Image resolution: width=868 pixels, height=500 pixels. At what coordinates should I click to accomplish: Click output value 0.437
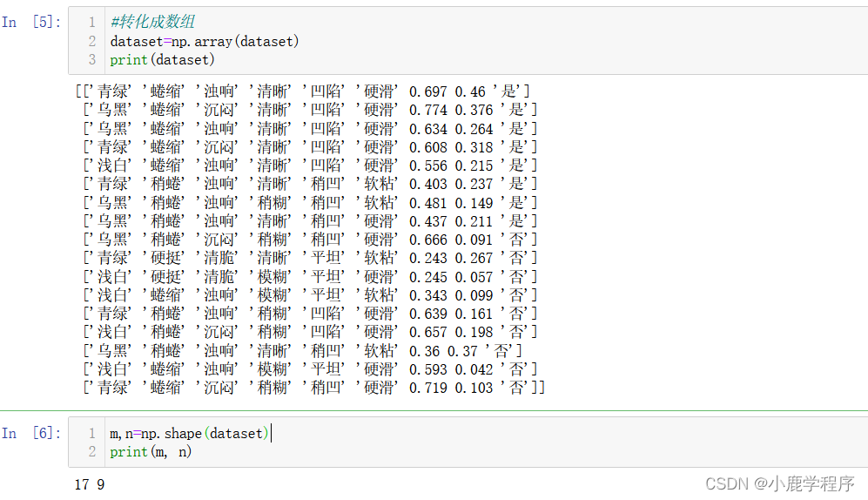428,221
